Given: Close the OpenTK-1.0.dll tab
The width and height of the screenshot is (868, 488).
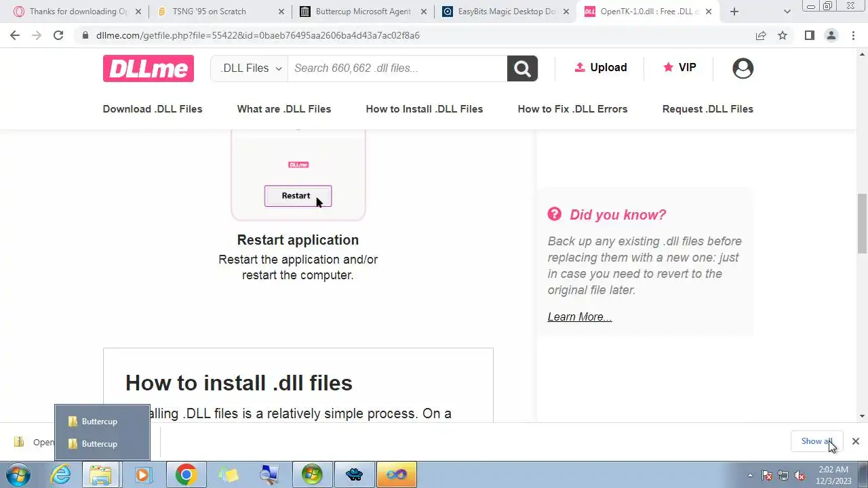Looking at the screenshot, I should (708, 12).
